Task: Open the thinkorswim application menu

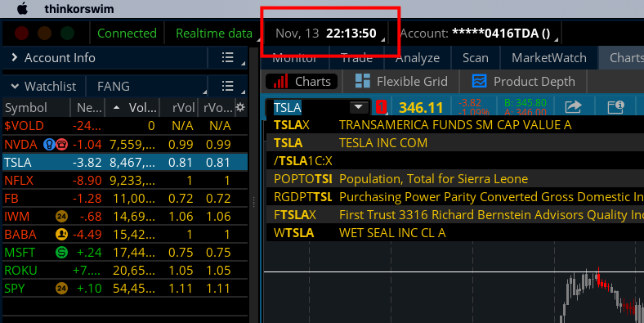Action: 79,9
